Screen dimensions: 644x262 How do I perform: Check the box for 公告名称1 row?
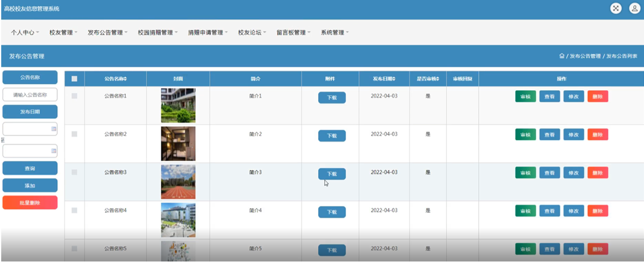click(74, 96)
